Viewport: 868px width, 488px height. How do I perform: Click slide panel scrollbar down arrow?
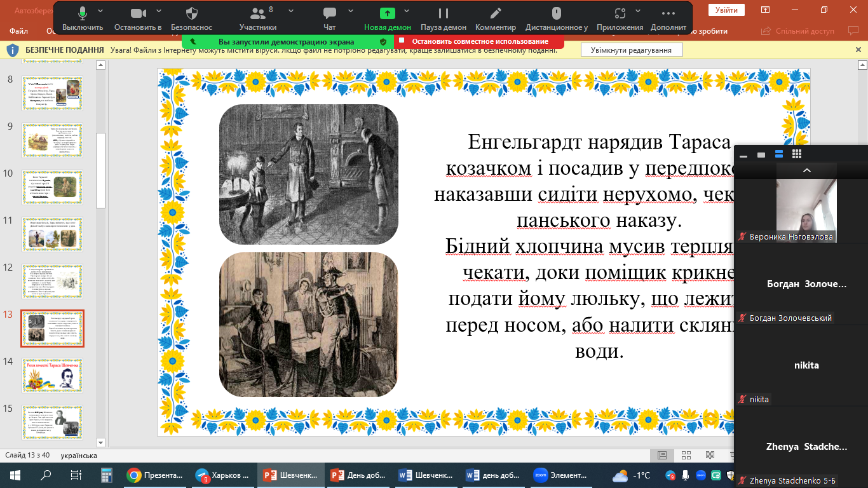(x=100, y=442)
